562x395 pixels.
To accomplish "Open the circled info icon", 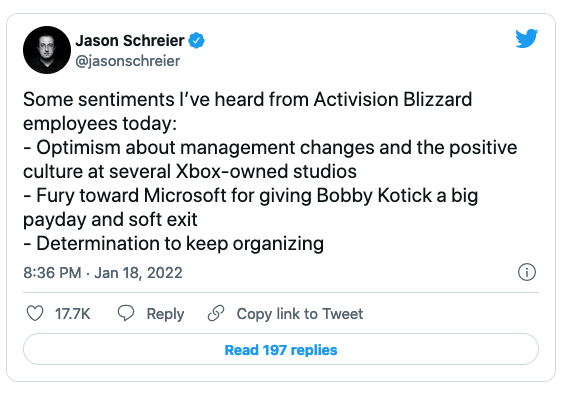I will click(527, 272).
